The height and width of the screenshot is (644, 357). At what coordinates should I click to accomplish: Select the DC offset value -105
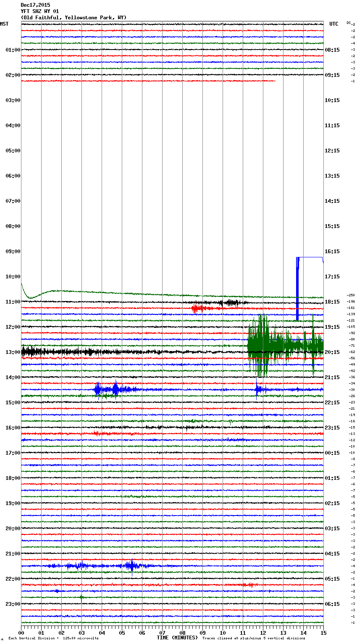pyautogui.click(x=351, y=327)
